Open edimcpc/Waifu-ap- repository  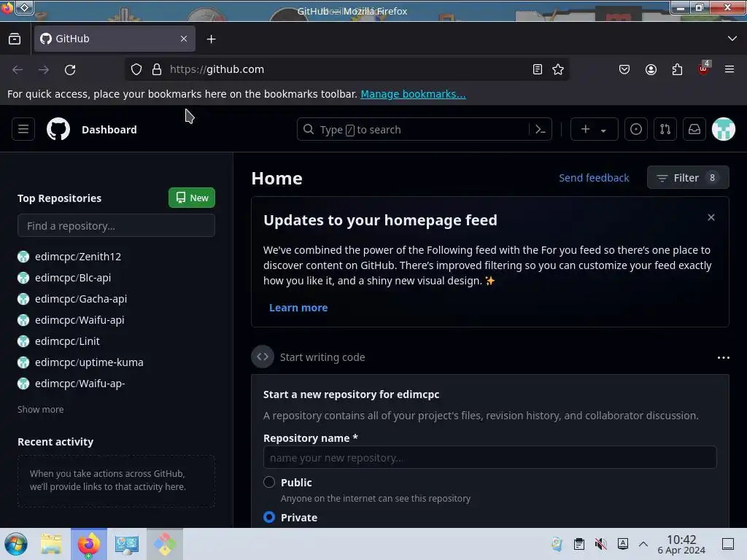click(x=80, y=384)
